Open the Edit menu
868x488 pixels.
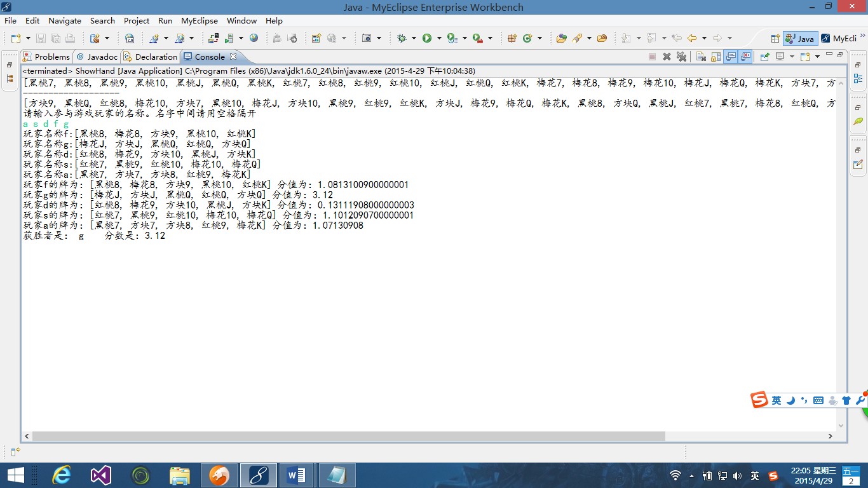pos(32,21)
